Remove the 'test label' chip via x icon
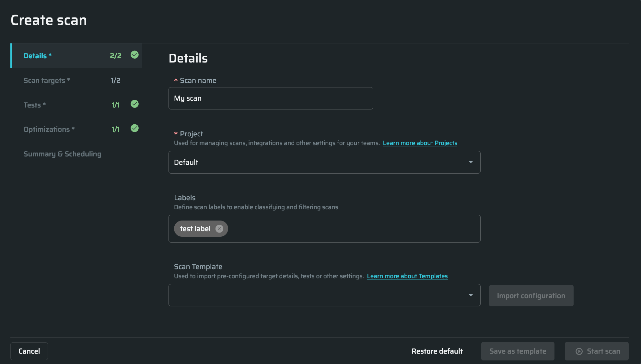This screenshot has height=364, width=641. (x=219, y=229)
